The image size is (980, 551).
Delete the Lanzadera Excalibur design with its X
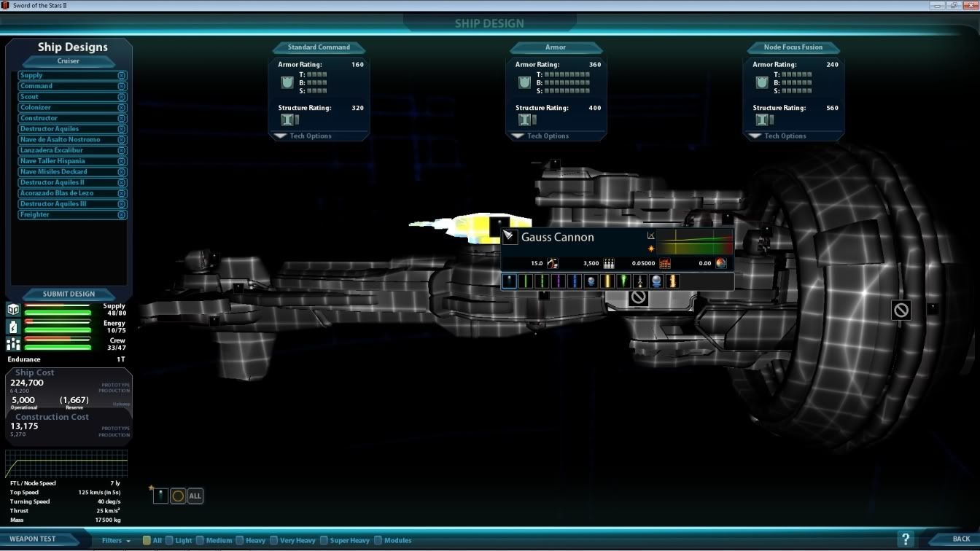tap(122, 150)
